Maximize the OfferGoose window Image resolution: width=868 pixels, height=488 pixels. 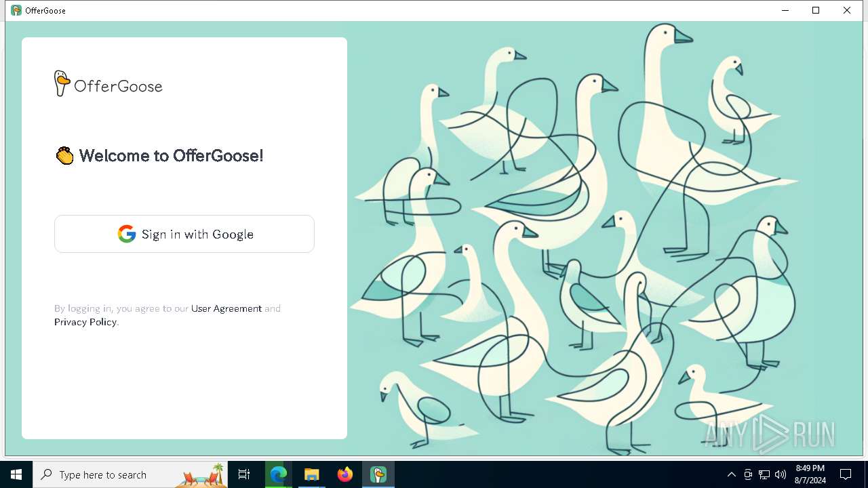[816, 10]
